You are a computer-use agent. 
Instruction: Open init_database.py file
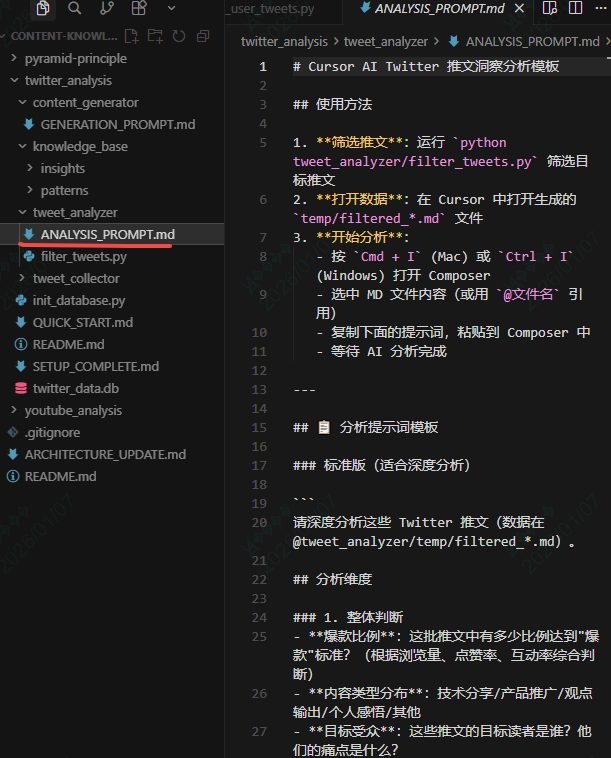78,301
